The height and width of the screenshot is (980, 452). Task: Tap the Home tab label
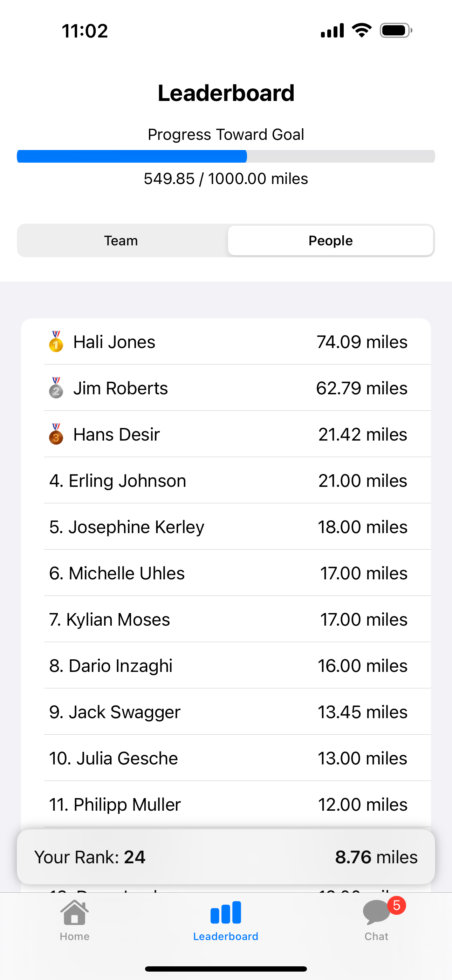pos(75,936)
